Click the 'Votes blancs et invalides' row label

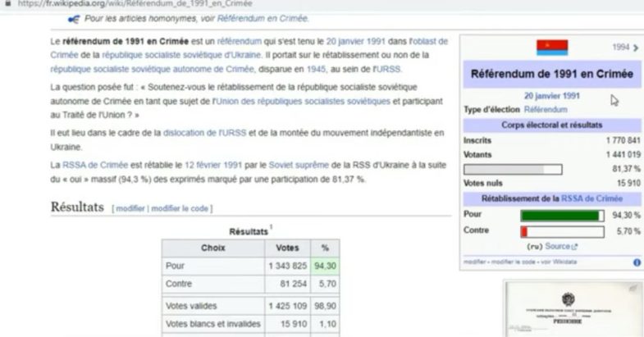click(213, 324)
